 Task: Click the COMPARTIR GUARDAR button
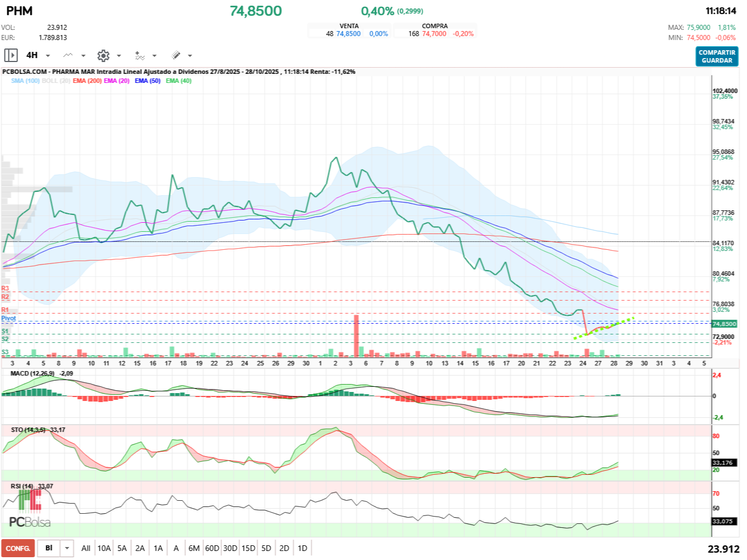(x=717, y=56)
